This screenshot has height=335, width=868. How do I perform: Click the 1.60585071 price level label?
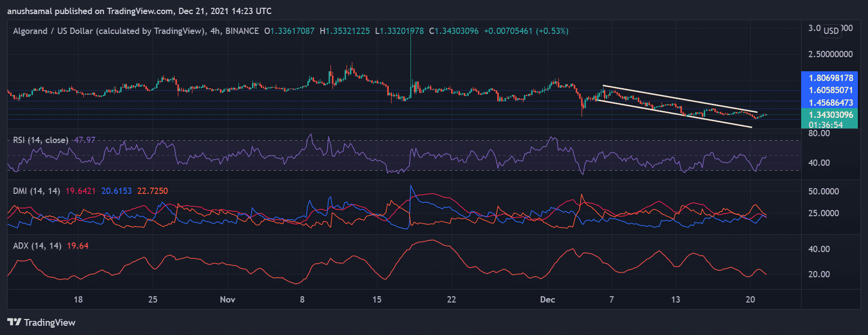click(831, 90)
